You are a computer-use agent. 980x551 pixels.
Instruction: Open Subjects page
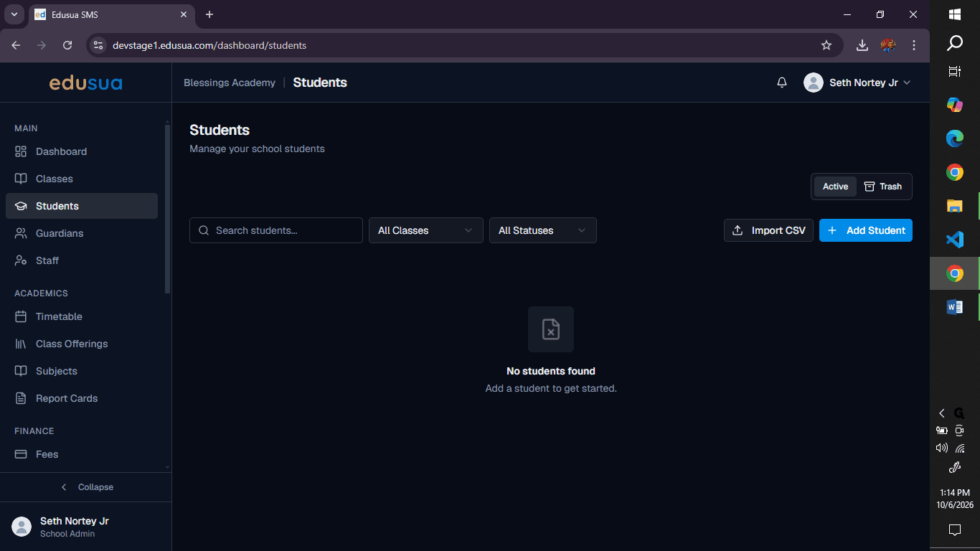click(82, 371)
